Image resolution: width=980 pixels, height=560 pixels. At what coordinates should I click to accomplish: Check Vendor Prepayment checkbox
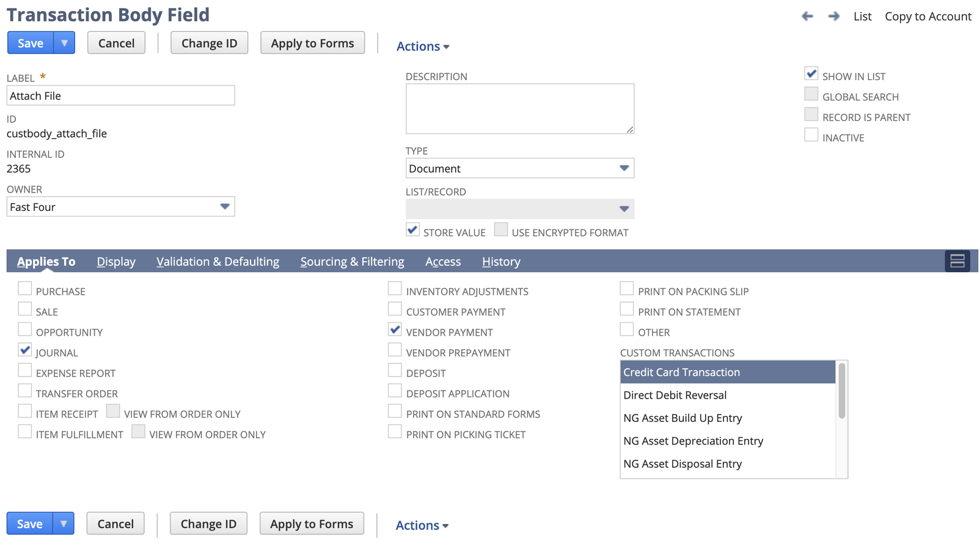[395, 350]
